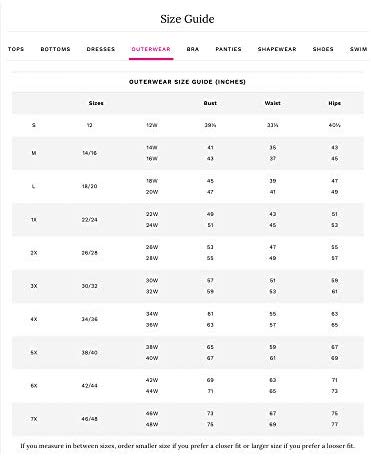Viewport: 371px width, 456px height.
Task: Click the Bust column header
Action: tap(210, 103)
